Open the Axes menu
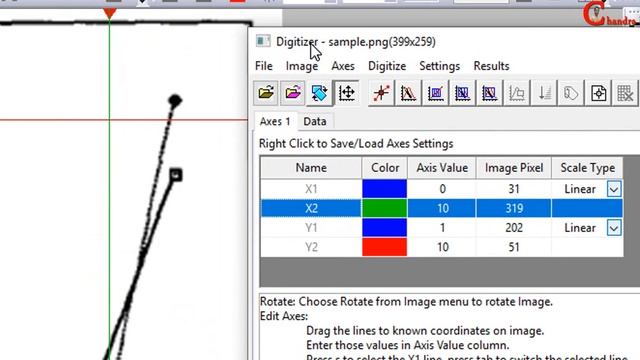Screen dimensions: 640x360 point(343,66)
